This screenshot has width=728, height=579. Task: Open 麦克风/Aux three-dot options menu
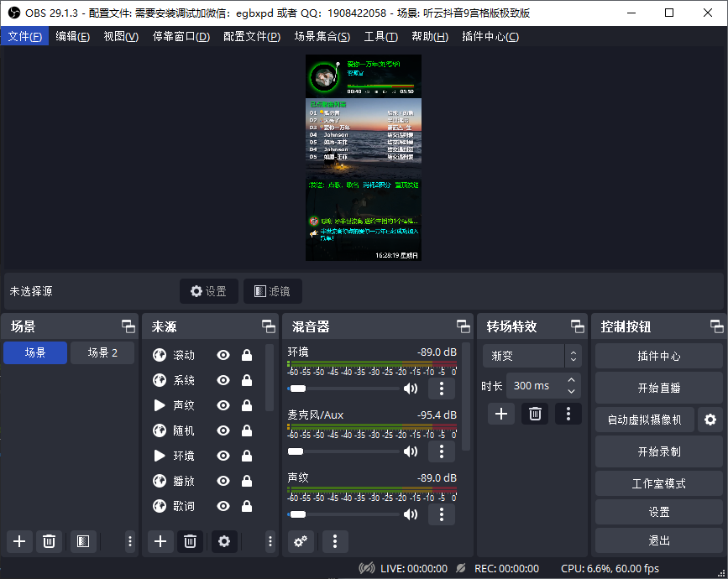click(441, 451)
